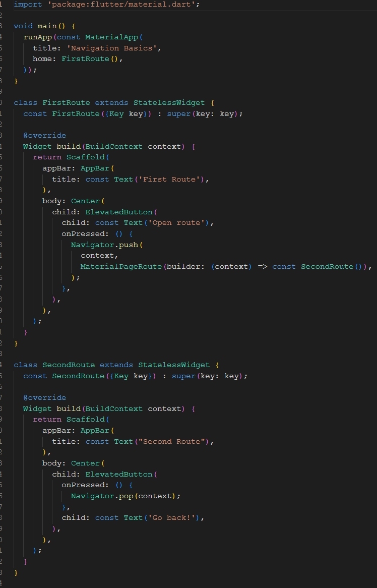Click 'ElevatedButton' above the Navigator.pop line
Screen dimensions: 377x588
pyautogui.click(x=119, y=475)
